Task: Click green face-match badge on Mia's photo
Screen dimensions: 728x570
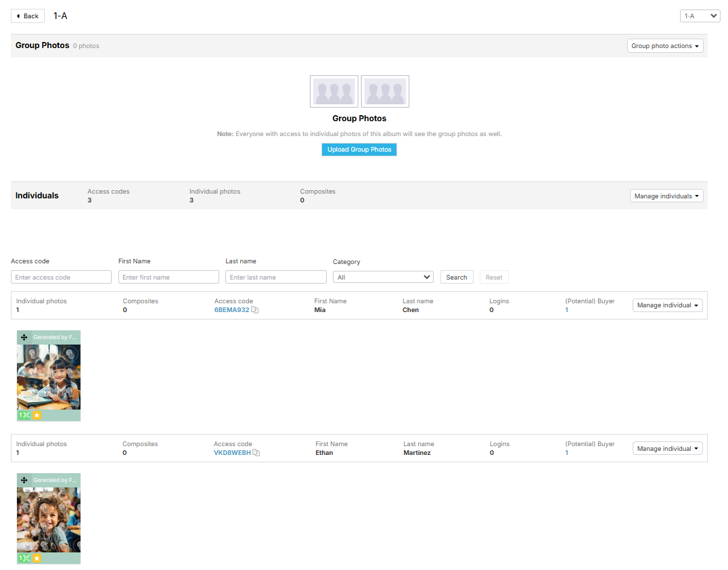Action: (x=24, y=415)
